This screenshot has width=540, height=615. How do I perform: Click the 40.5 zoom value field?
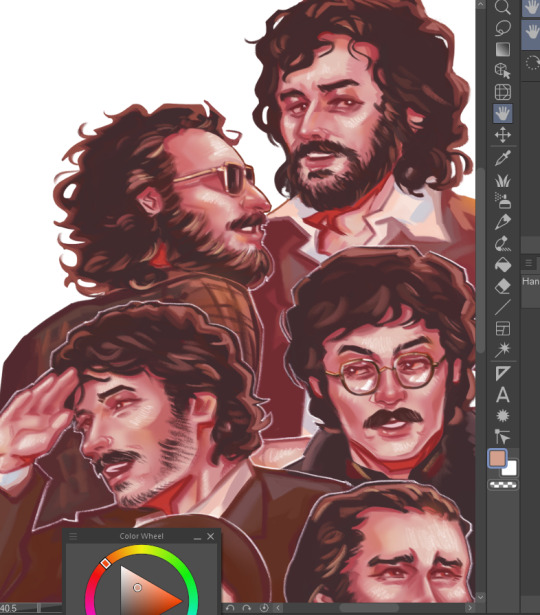click(x=9, y=609)
